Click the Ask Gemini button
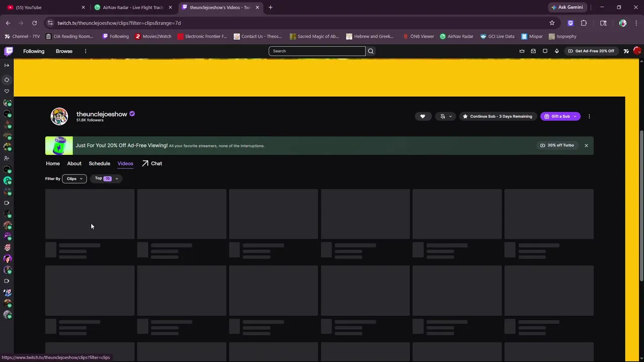Screen dimensions: 644x362 pos(567,7)
